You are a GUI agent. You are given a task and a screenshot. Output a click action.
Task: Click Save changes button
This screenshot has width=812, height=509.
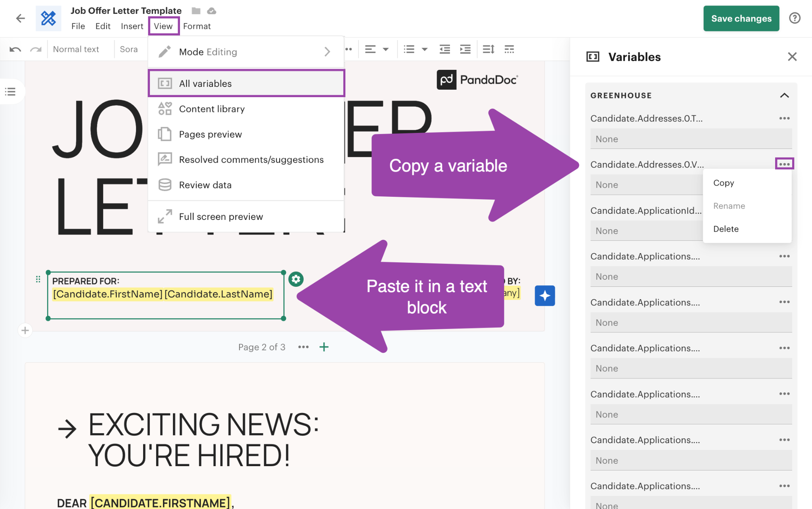[741, 18]
